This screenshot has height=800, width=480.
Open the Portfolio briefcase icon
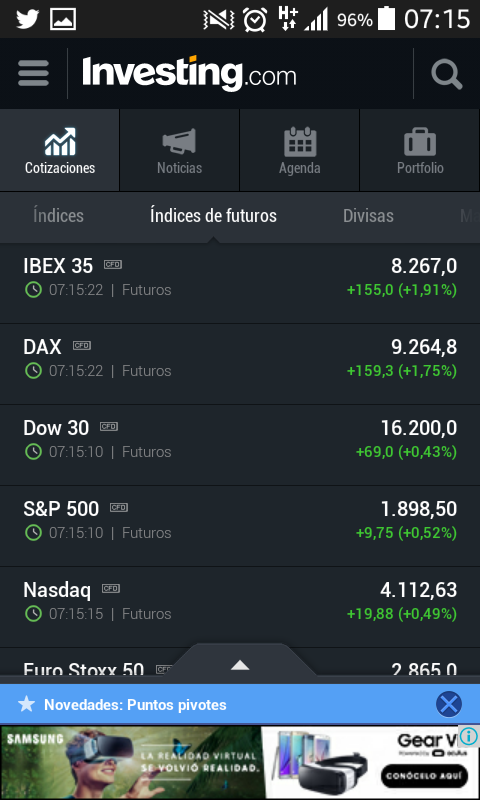coord(420,141)
